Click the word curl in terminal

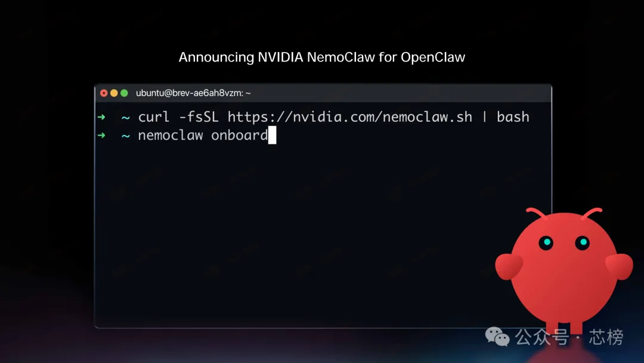[x=154, y=117]
